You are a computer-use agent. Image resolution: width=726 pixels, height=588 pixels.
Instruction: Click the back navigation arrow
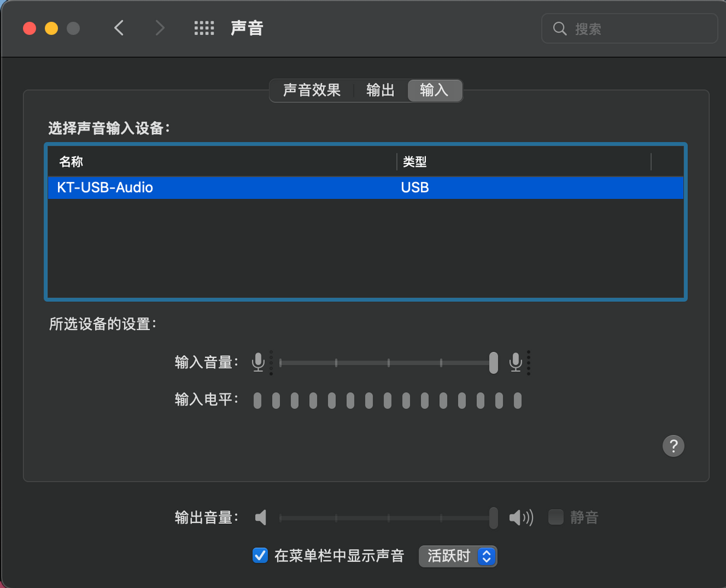tap(119, 28)
